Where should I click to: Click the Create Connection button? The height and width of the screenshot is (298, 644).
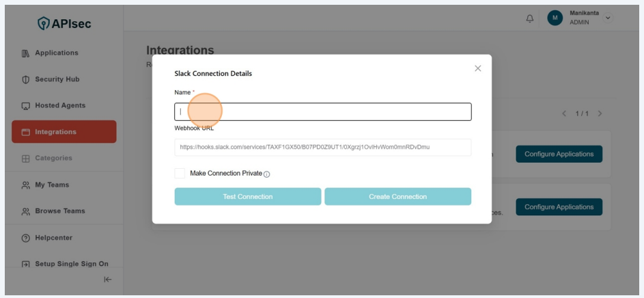tap(397, 197)
